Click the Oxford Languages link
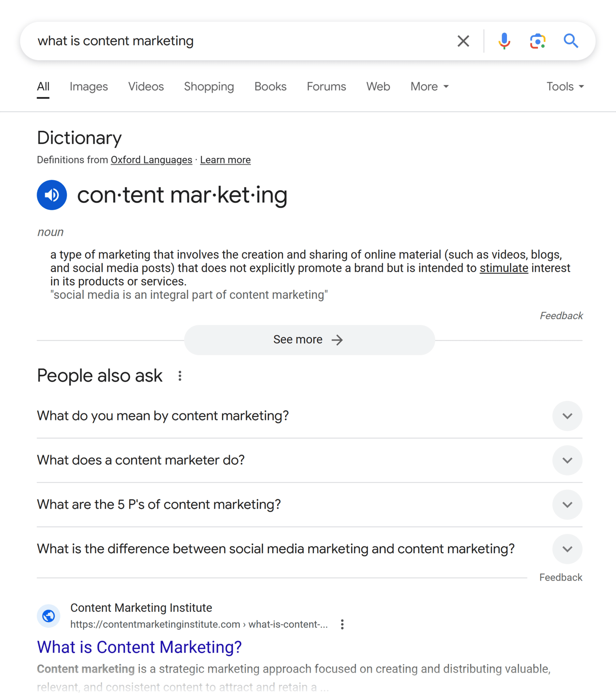 coord(151,160)
